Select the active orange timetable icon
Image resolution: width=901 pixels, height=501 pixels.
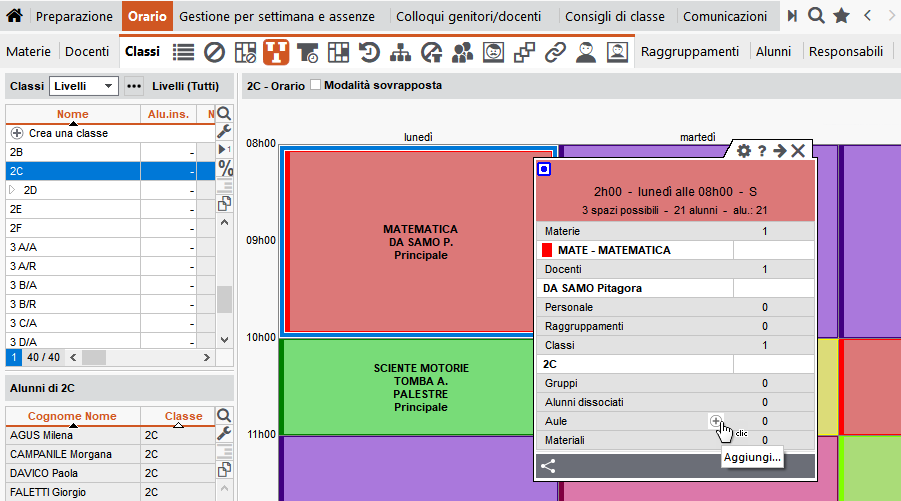click(x=276, y=52)
